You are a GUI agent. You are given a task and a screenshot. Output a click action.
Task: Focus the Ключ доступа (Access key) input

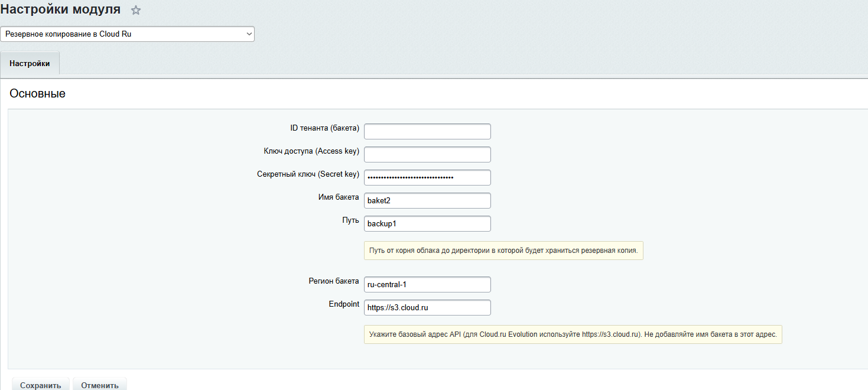point(427,154)
